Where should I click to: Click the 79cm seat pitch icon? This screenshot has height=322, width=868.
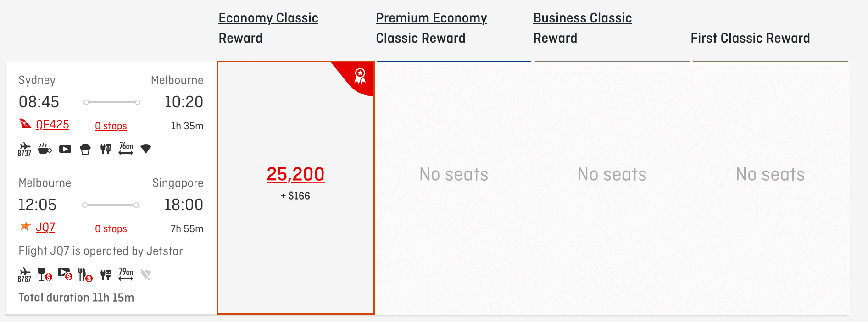click(126, 274)
